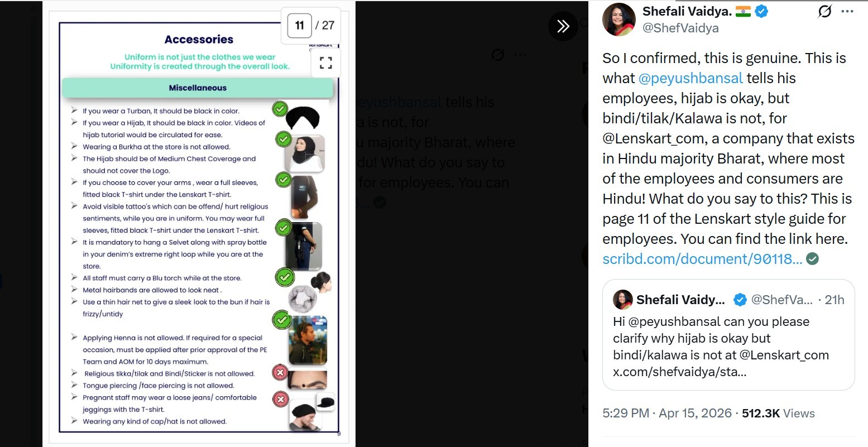Click the @ShefVaidya handle under the name
This screenshot has height=447, width=868.
[x=680, y=28]
